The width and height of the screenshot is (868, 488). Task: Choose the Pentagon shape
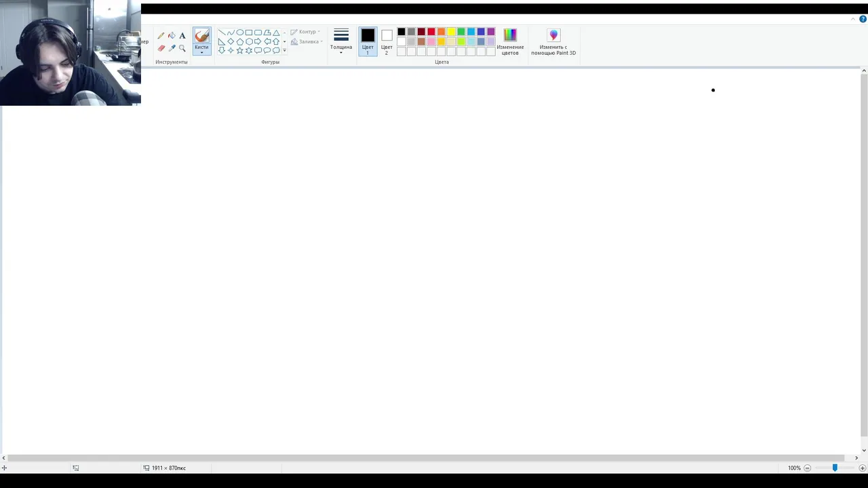click(240, 41)
